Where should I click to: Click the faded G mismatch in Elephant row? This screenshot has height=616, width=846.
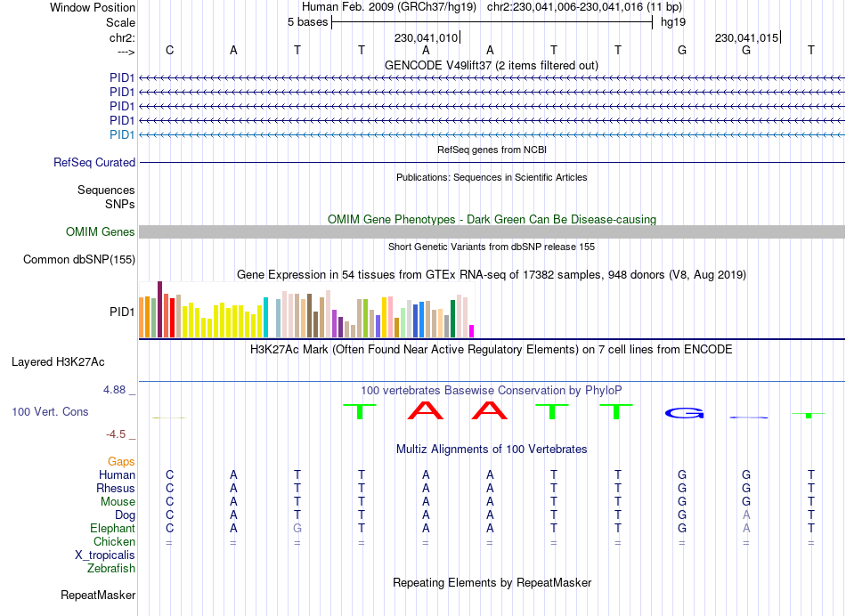pyautogui.click(x=297, y=529)
